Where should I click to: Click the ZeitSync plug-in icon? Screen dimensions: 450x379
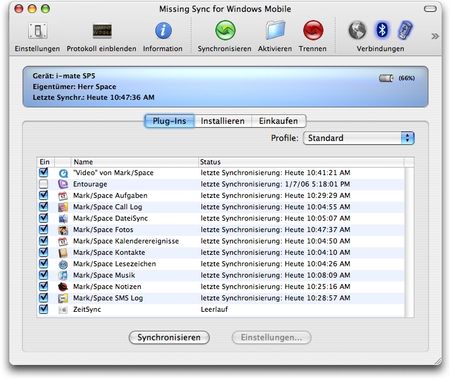(x=63, y=310)
